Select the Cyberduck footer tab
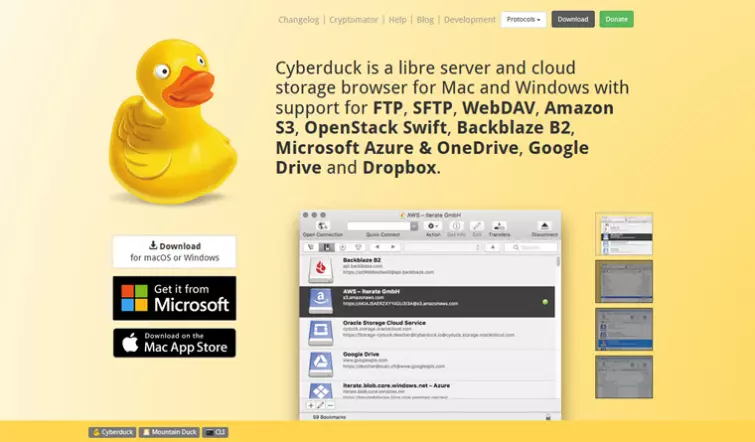755x442 pixels. pyautogui.click(x=112, y=432)
